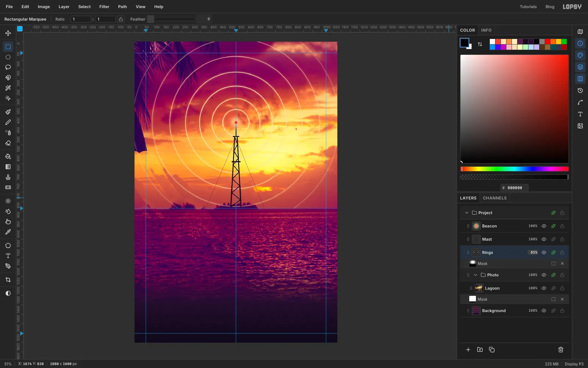Collapse the Photo group
The width and height of the screenshot is (588, 368).
[476, 275]
